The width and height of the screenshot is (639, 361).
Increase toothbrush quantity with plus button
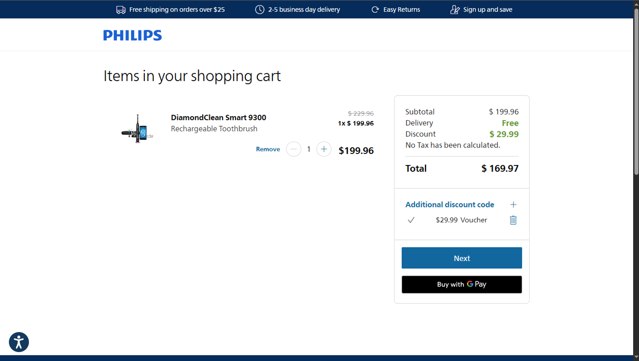pos(324,149)
